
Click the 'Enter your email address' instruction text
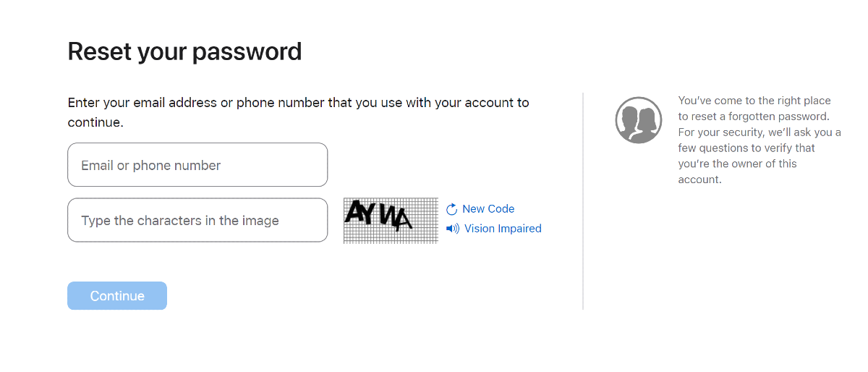pyautogui.click(x=298, y=103)
